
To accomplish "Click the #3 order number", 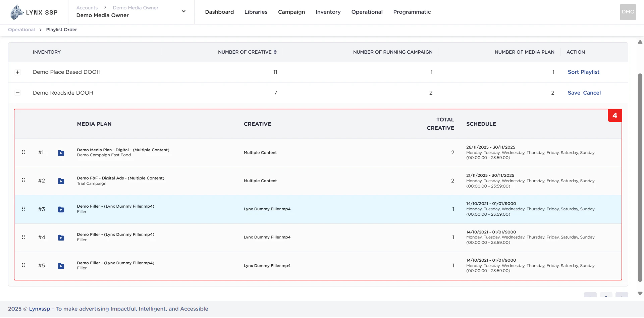I will coord(42,209).
